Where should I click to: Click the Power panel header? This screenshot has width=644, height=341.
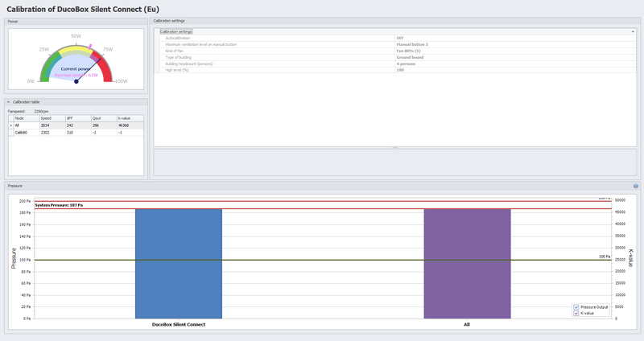point(76,22)
